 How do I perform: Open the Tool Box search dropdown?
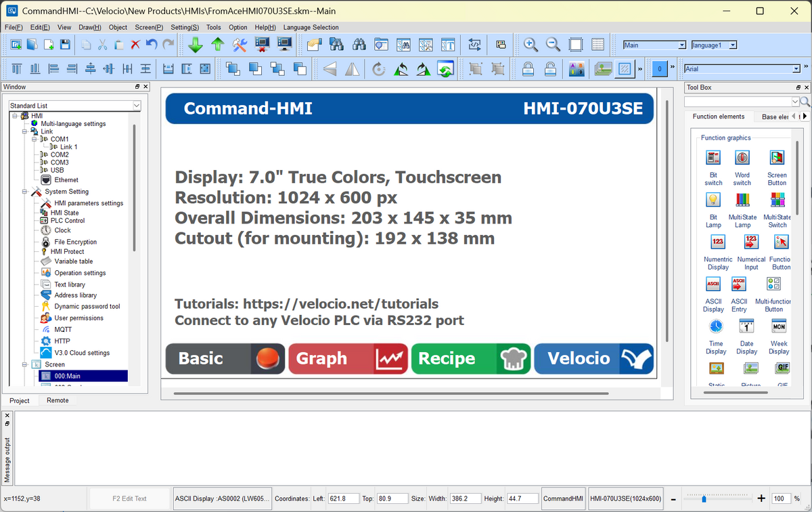tap(795, 102)
